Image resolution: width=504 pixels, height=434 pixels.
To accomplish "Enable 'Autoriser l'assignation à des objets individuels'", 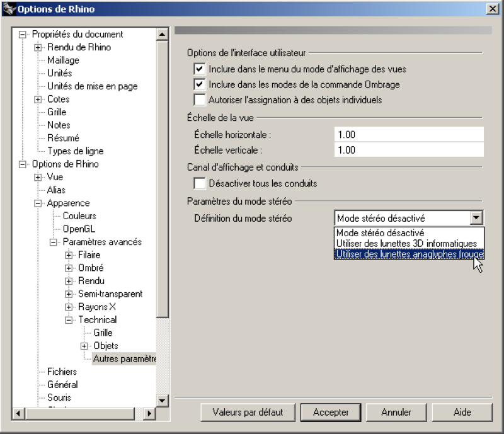I will click(x=199, y=100).
